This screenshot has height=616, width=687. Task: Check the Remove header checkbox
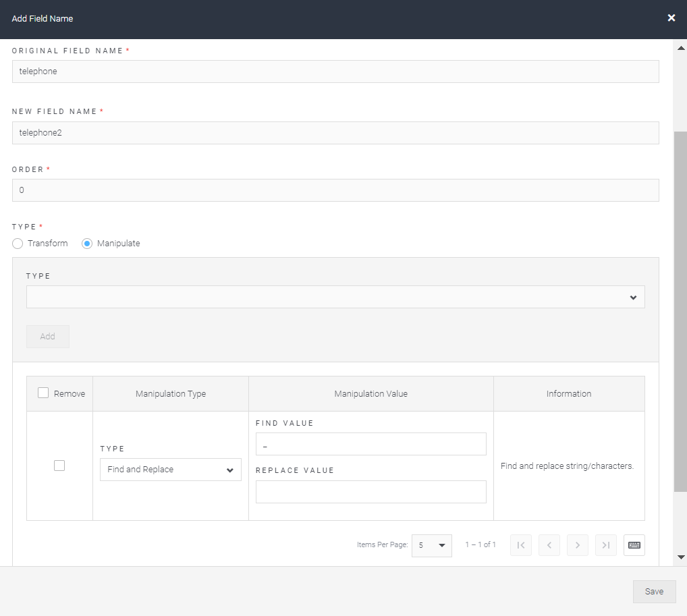(43, 393)
